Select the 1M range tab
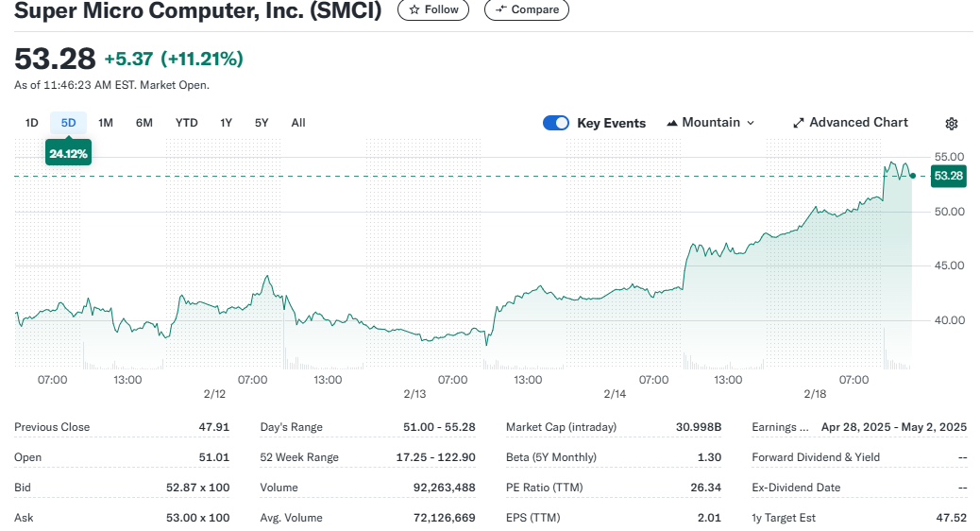Viewport: 980px width, 531px height. (106, 123)
